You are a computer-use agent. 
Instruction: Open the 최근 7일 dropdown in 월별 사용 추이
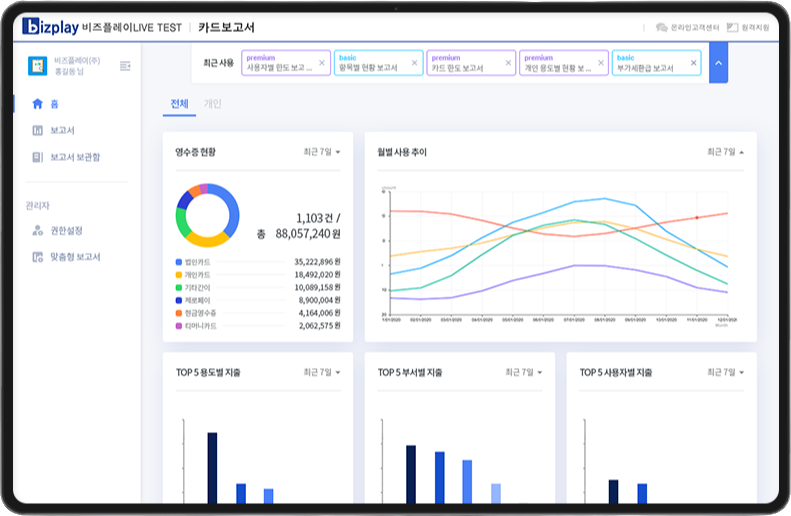click(725, 152)
